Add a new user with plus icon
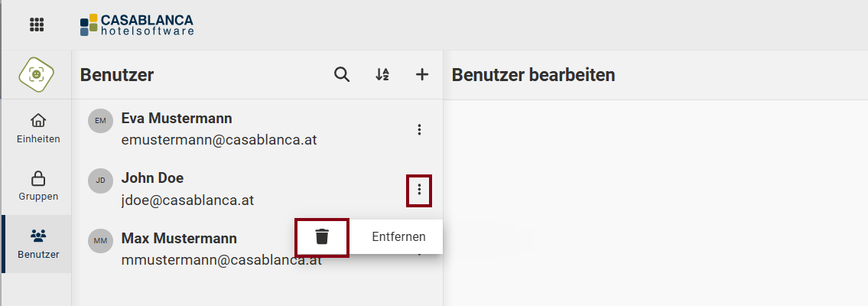The image size is (868, 306). pos(422,74)
